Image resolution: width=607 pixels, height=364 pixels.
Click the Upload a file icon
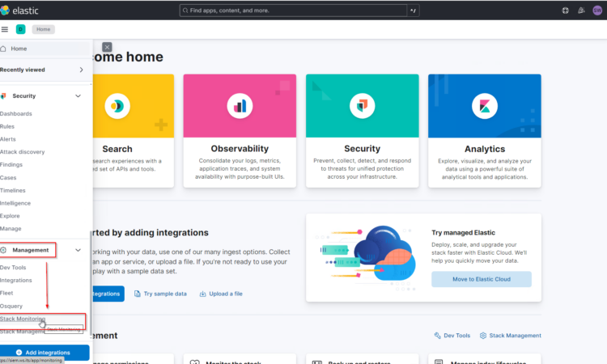(x=202, y=294)
